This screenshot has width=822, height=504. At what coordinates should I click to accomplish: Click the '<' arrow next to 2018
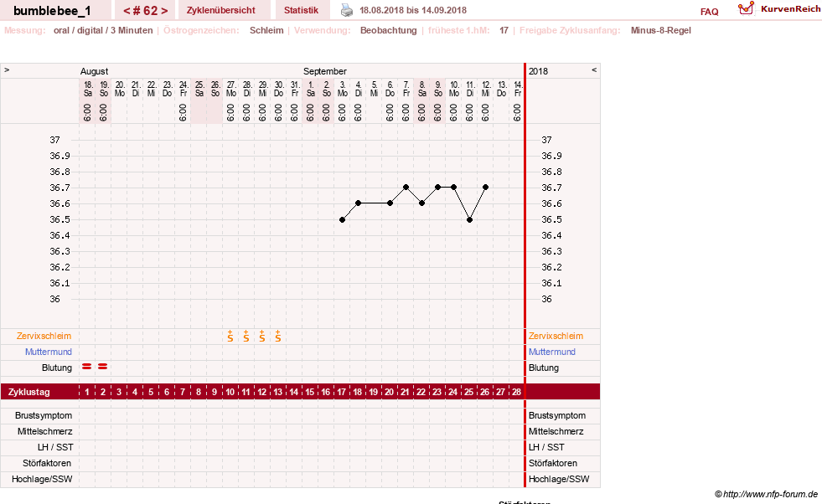(594, 69)
